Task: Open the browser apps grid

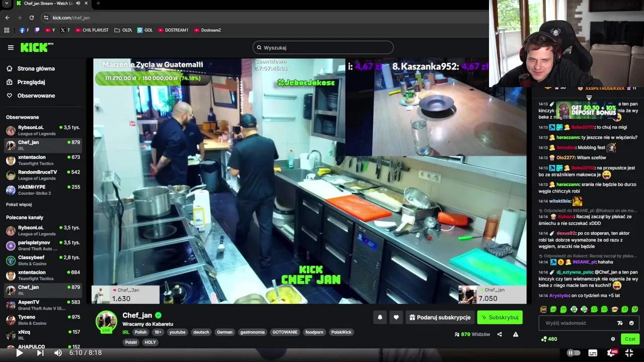Action: pyautogui.click(x=7, y=30)
